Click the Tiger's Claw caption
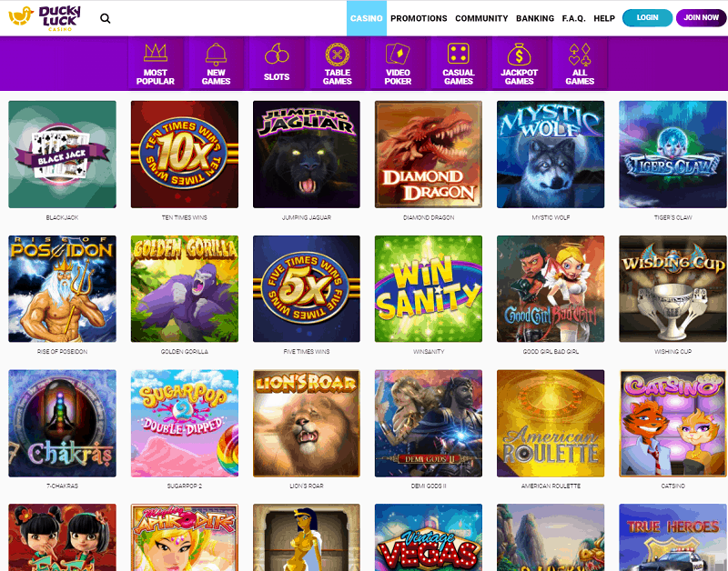 [672, 217]
